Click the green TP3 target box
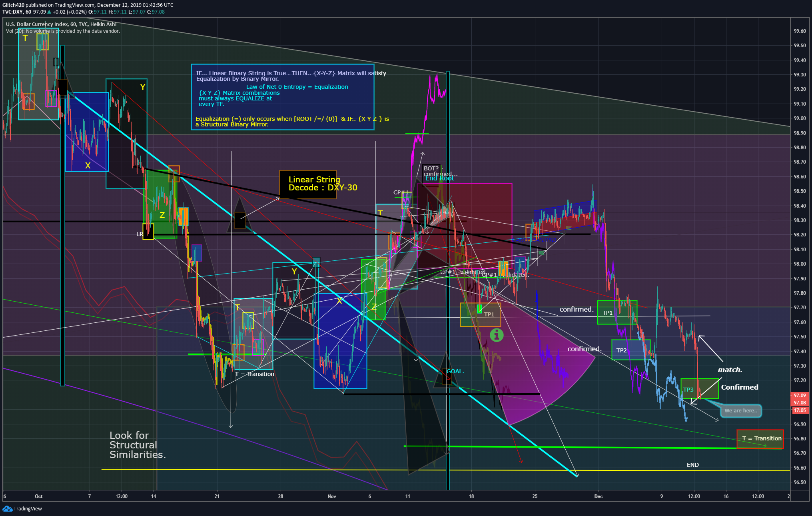This screenshot has height=516, width=812. [700, 388]
